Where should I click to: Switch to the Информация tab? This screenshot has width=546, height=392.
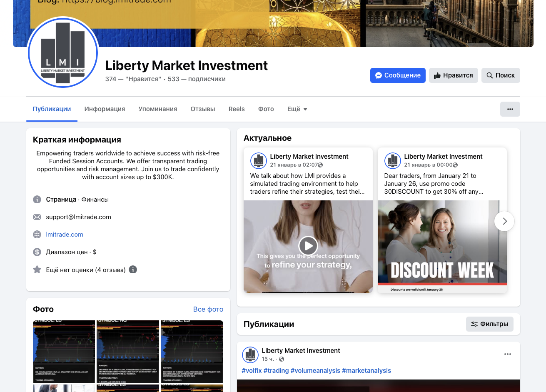click(105, 109)
